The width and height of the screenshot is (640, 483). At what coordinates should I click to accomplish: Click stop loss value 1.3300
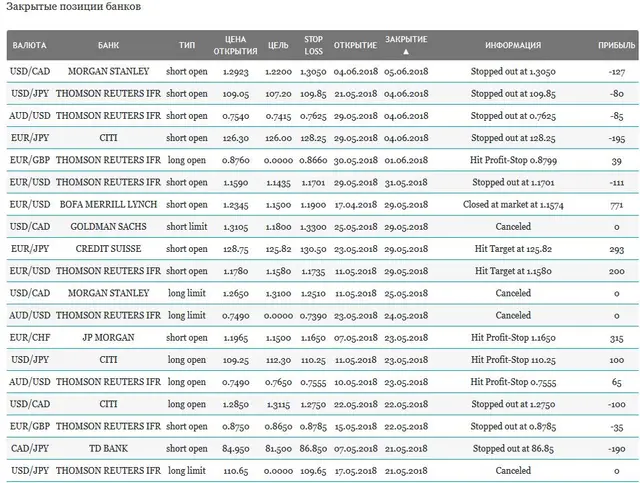313,227
